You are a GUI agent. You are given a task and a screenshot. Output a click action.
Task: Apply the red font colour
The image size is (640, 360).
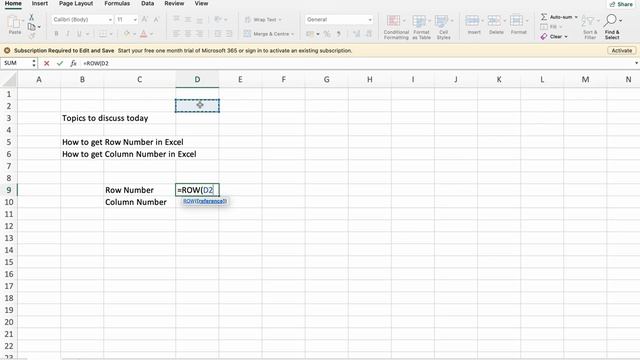144,34
